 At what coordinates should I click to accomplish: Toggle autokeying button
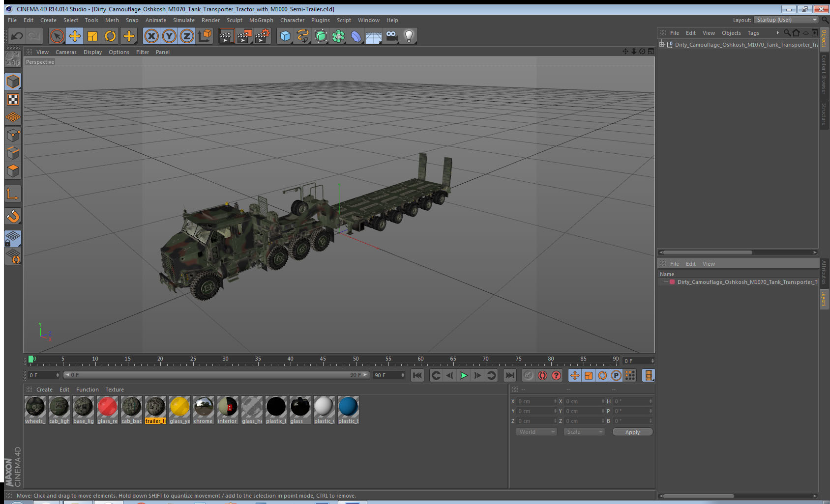pyautogui.click(x=542, y=375)
